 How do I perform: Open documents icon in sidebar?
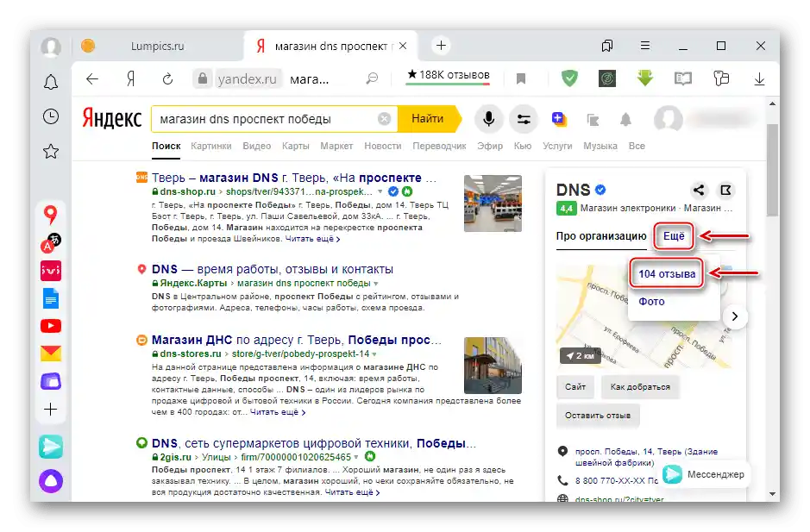[x=51, y=298]
